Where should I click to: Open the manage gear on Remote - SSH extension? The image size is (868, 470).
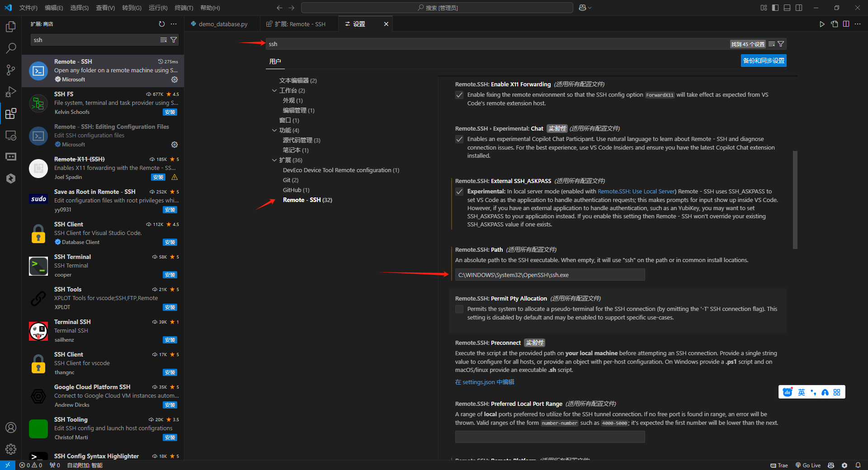tap(175, 79)
